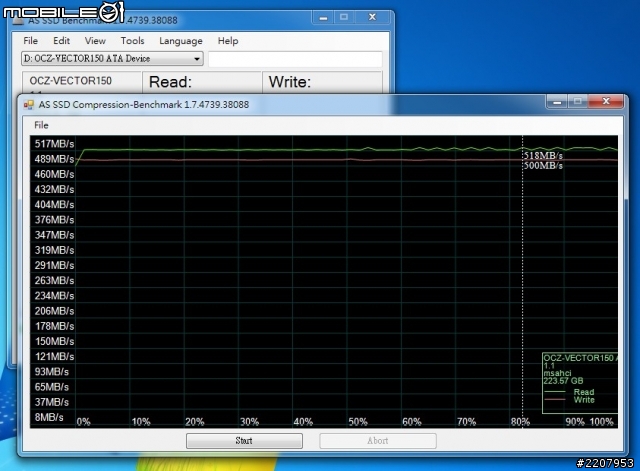The width and height of the screenshot is (640, 471).
Task: Close the Compression-Benchmark window
Action: coord(606,101)
